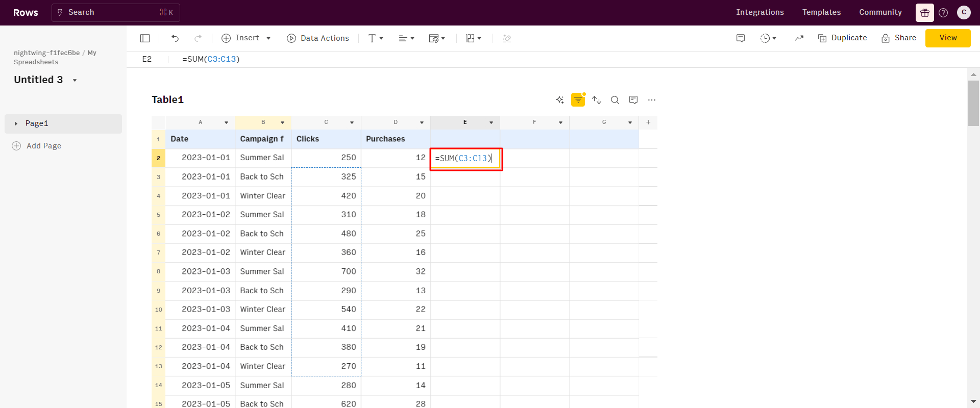
Task: Open My Spreadsheets breadcrumb link
Action: [x=55, y=57]
